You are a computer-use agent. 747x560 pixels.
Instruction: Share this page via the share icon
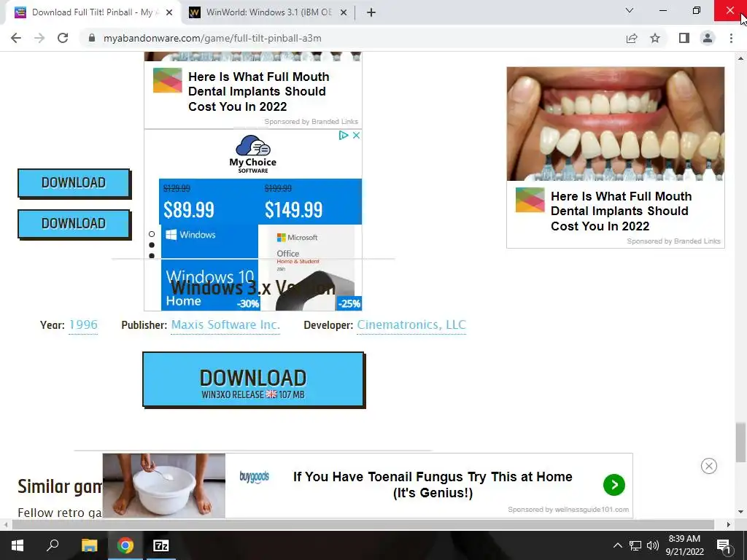pyautogui.click(x=632, y=38)
